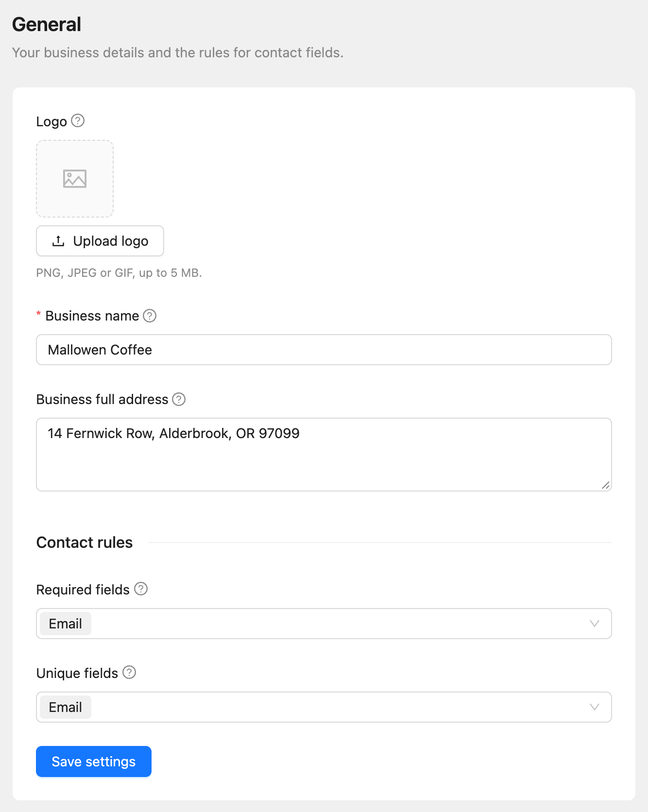Click the image placeholder icon in the logo box
This screenshot has width=648, height=812.
pyautogui.click(x=75, y=179)
